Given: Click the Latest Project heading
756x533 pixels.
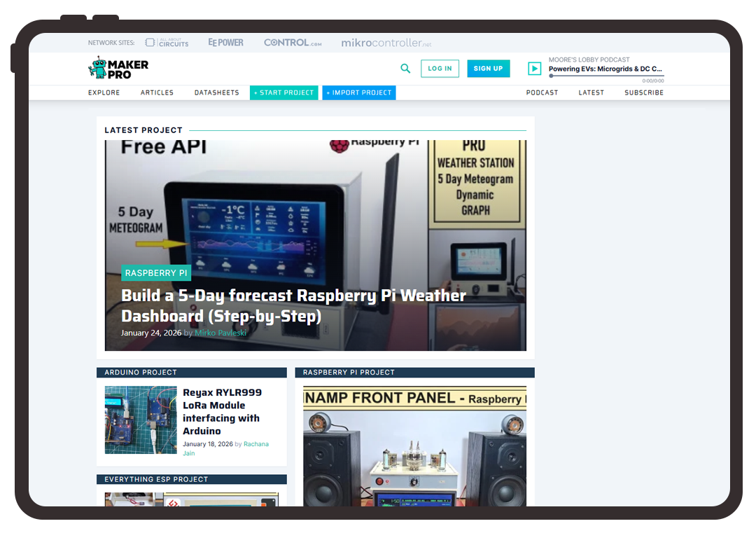Looking at the screenshot, I should tap(143, 130).
